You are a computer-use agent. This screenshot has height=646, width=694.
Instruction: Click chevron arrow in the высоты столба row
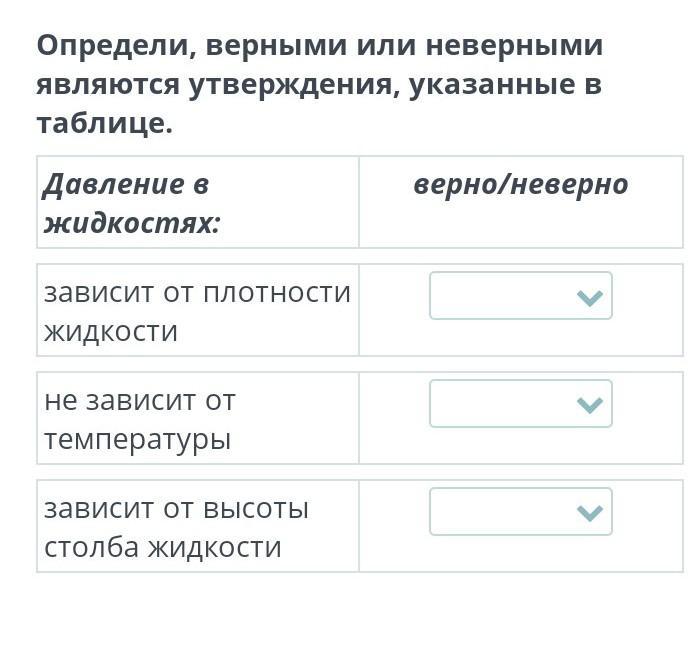[x=590, y=513]
